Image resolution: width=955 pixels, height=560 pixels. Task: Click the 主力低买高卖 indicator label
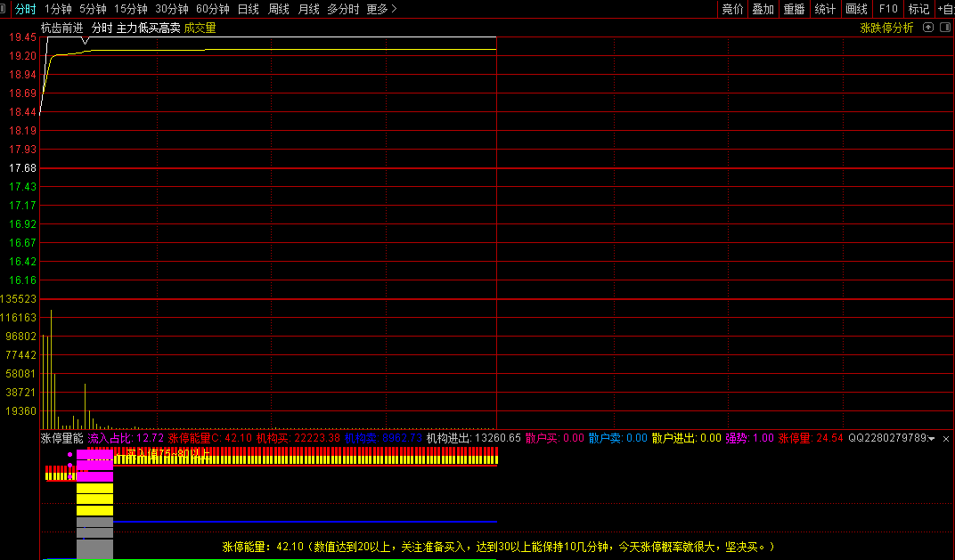(148, 28)
